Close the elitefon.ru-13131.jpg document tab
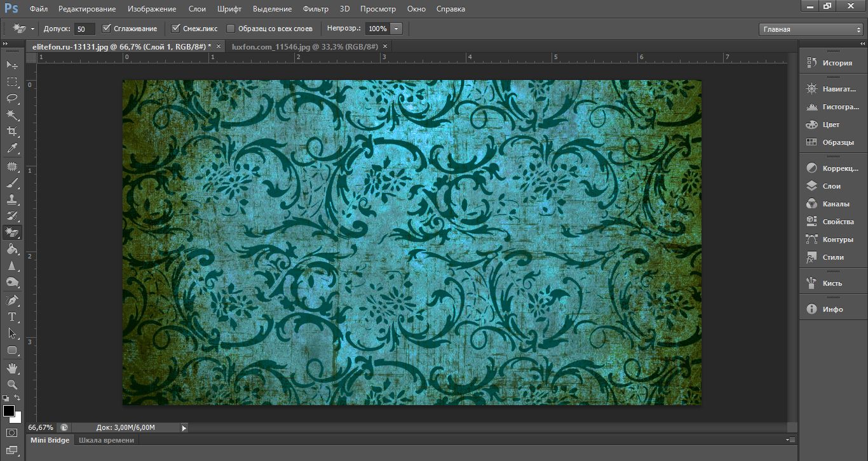This screenshot has width=868, height=461. point(219,46)
